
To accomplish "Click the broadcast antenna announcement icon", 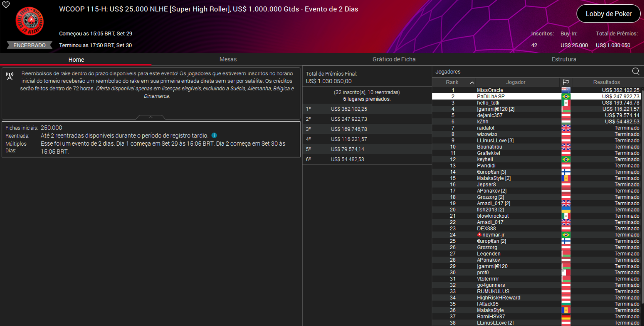I will click(x=10, y=76).
